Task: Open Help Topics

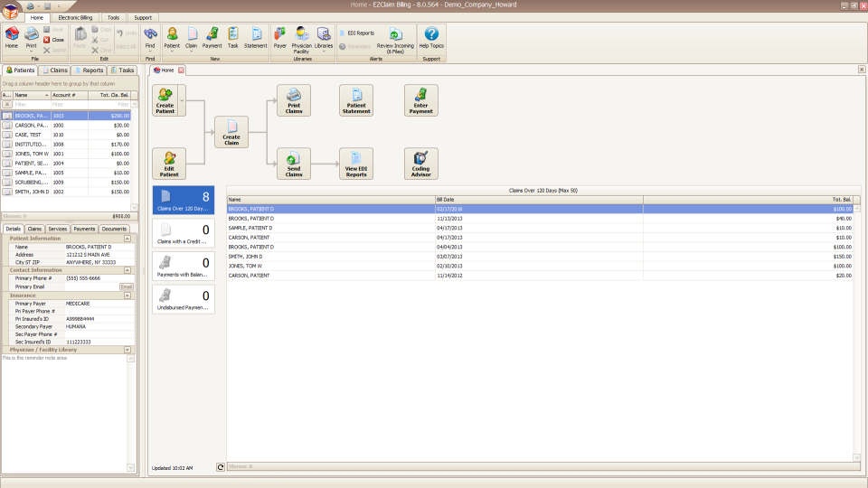Action: (431, 36)
